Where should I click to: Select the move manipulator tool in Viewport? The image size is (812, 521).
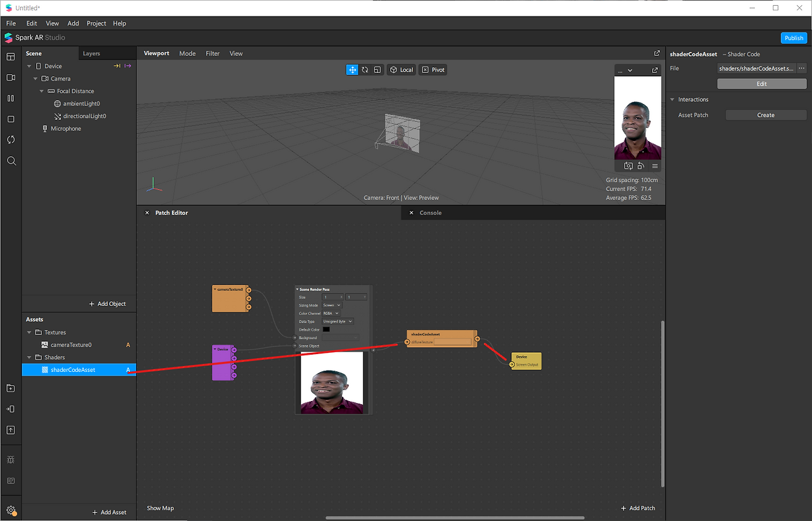[352, 70]
